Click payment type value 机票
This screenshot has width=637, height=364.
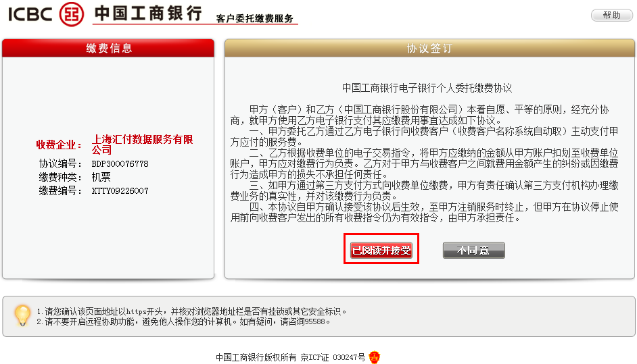click(x=101, y=178)
